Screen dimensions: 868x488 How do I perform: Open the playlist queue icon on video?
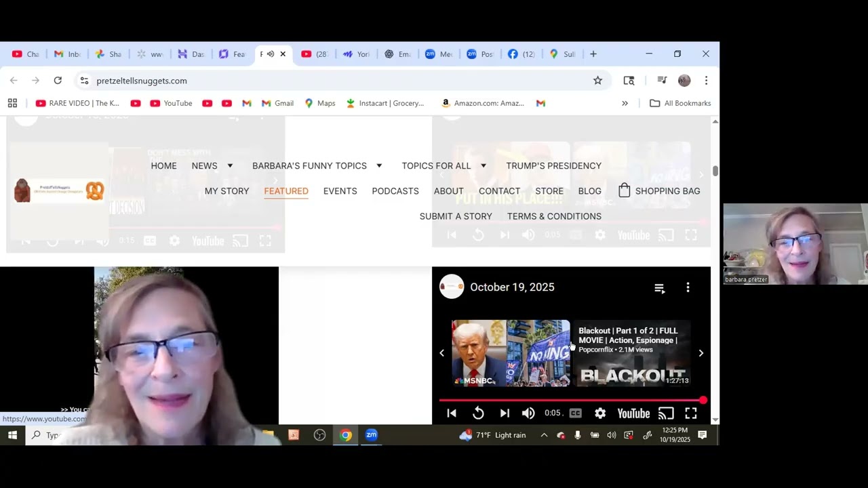[x=659, y=288]
